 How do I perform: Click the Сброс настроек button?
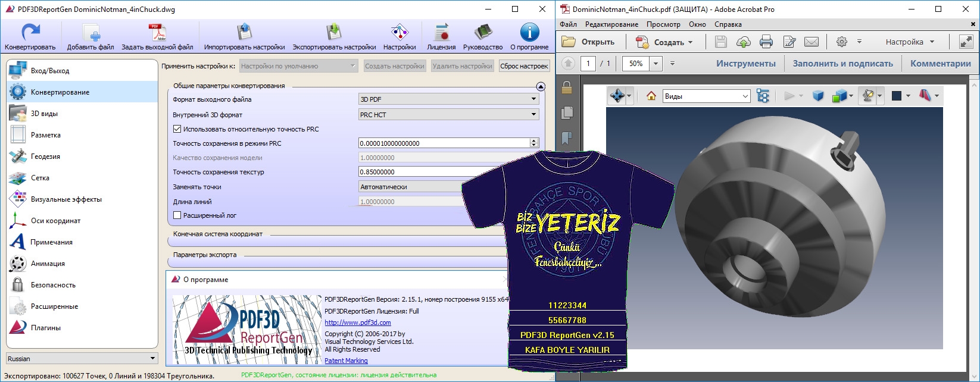(x=524, y=66)
